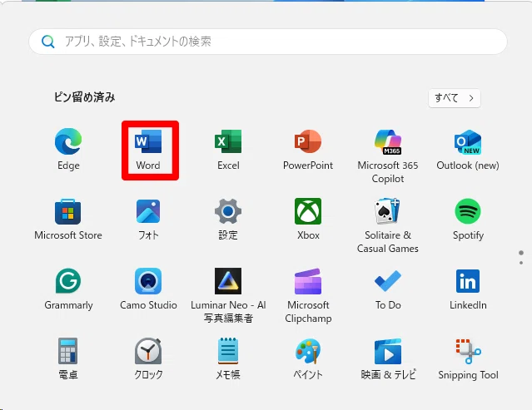Launch Microsoft Clipchamp
The width and height of the screenshot is (532, 410).
point(308,295)
